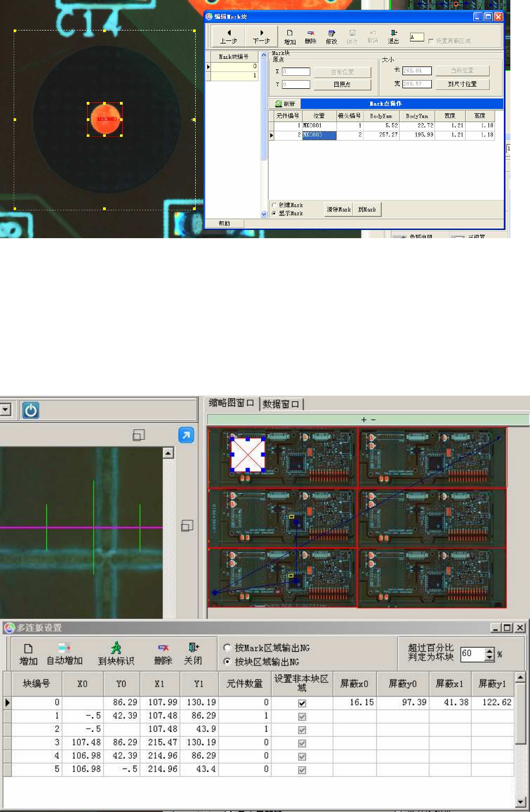Image resolution: width=530 pixels, height=812 pixels.
Task: Click the Y origin input field
Action: click(x=296, y=84)
